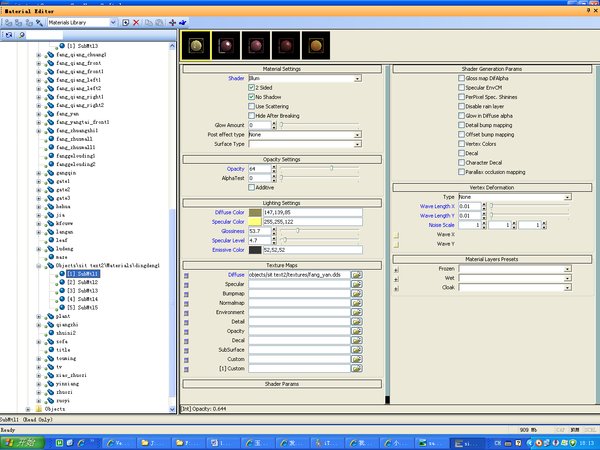
Task: Click the blue crosshair icon in the toolbar
Action: coord(172,21)
